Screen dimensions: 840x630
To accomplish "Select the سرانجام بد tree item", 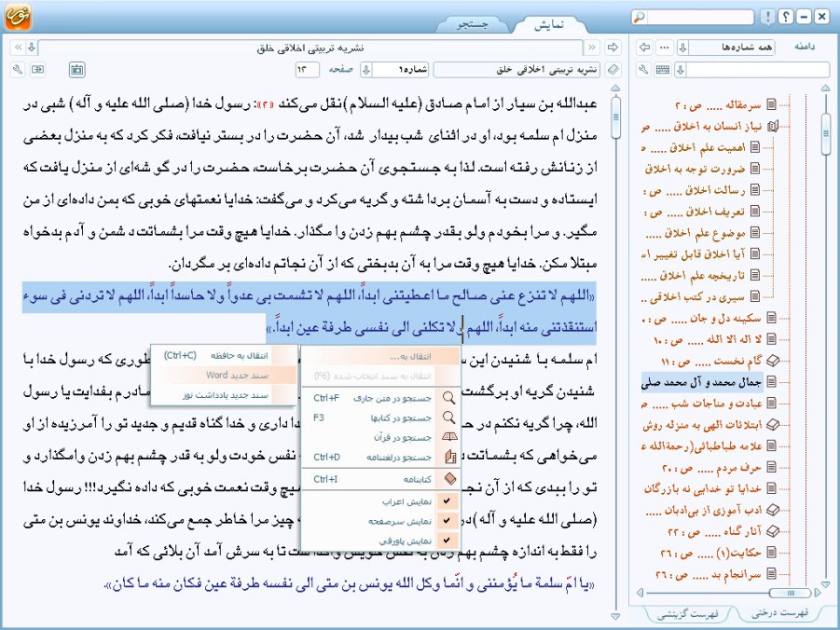I will [709, 575].
